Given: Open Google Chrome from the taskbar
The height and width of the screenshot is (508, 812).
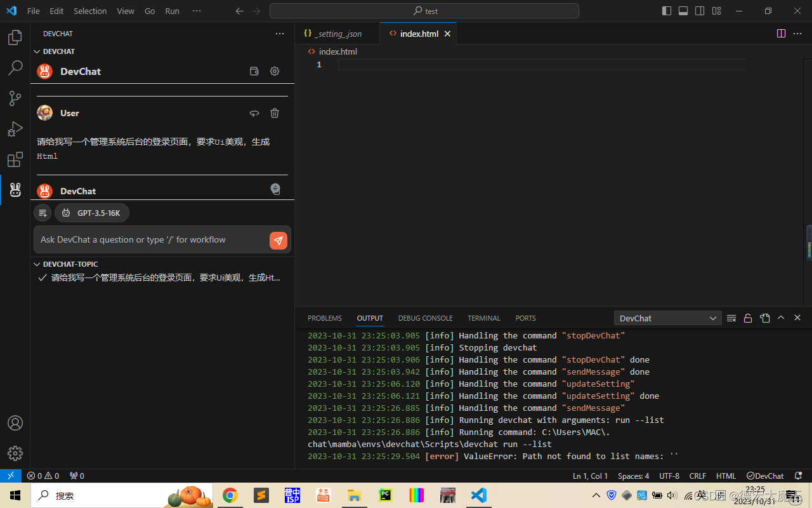Looking at the screenshot, I should (x=230, y=495).
